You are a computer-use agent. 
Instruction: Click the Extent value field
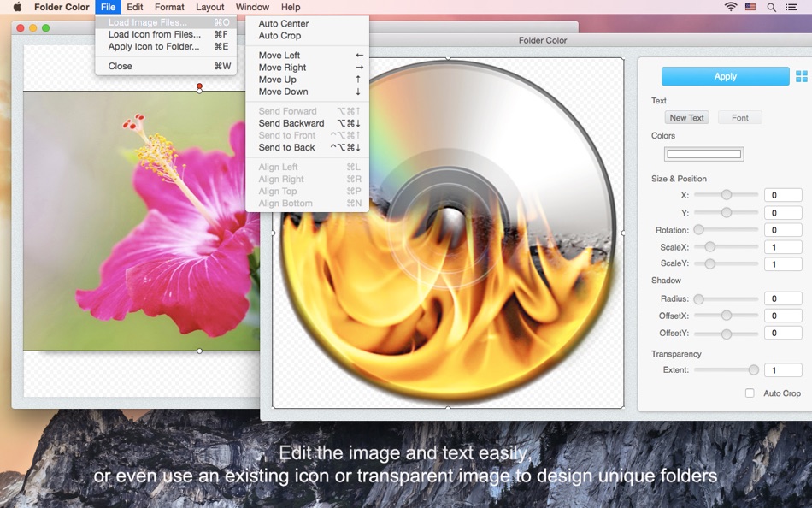[x=783, y=370]
